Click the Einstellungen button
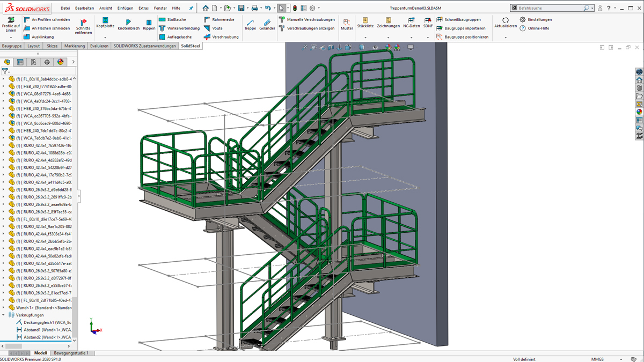The image size is (644, 362). point(536,20)
